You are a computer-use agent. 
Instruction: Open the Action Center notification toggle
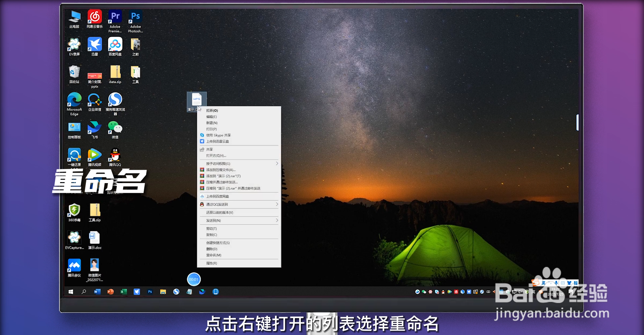571,292
